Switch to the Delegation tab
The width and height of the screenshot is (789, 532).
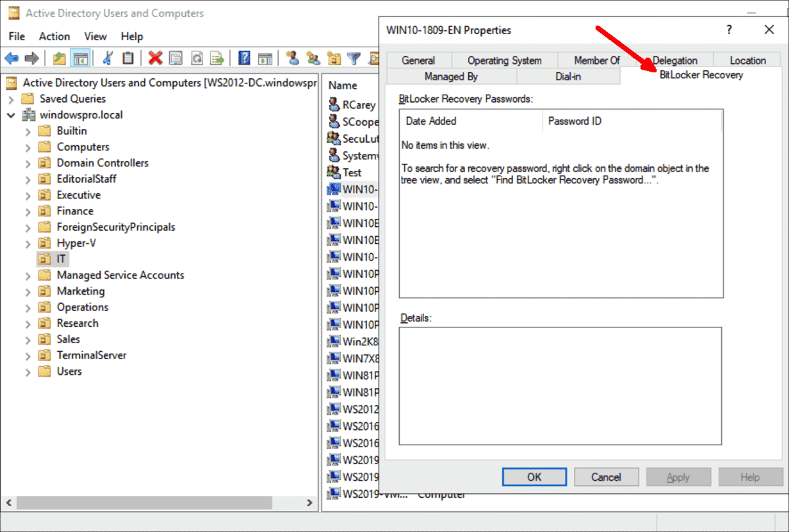[x=676, y=60]
